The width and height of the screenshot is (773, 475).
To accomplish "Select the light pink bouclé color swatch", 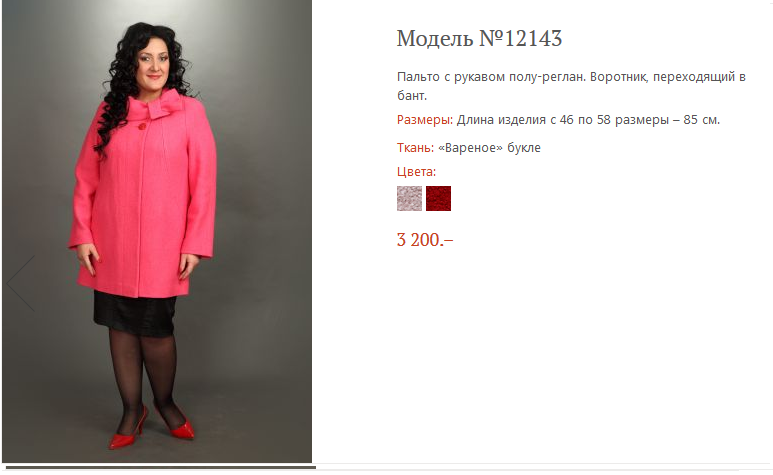I will pyautogui.click(x=409, y=199).
